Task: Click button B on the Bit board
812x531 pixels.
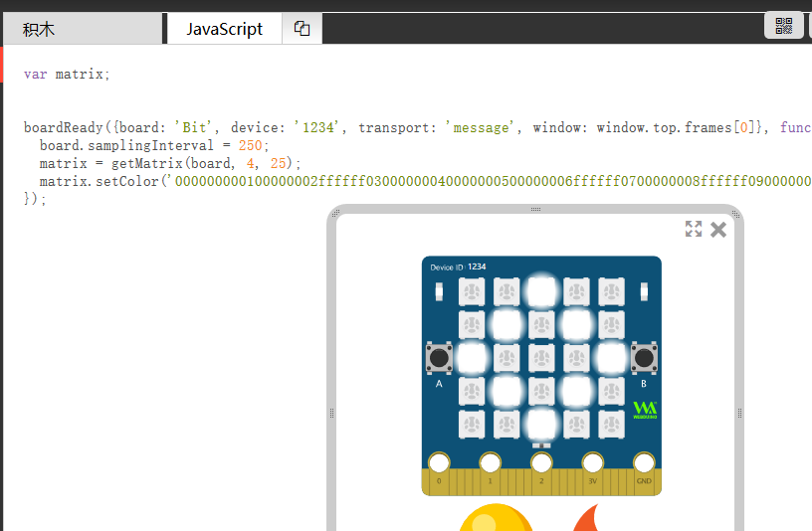Action: (x=644, y=358)
